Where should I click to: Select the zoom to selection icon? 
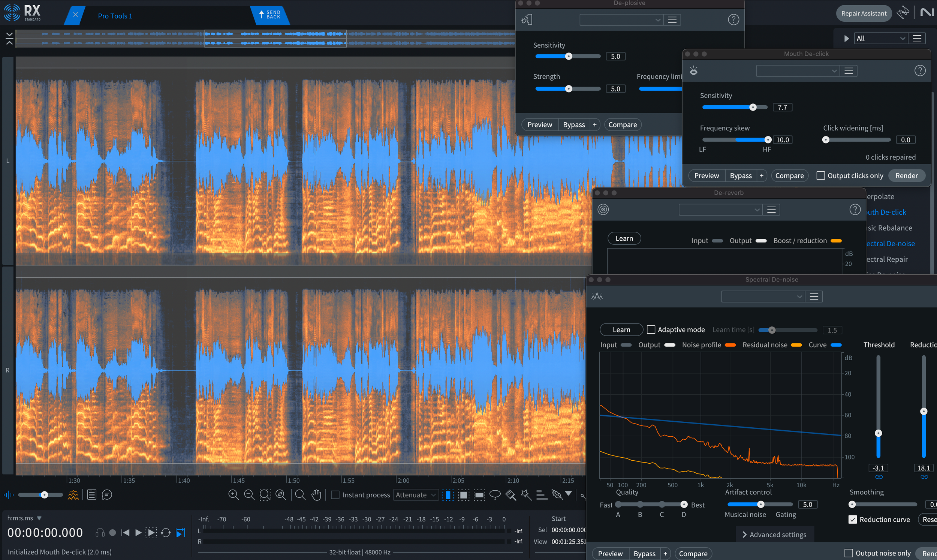pos(265,495)
